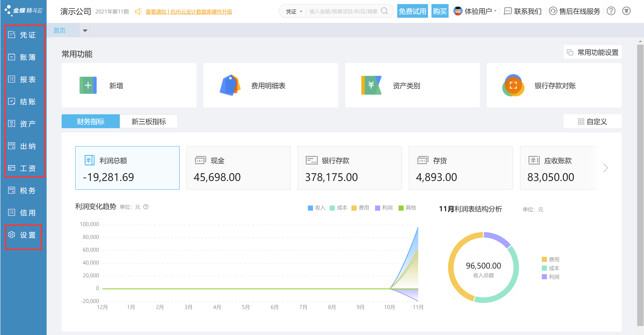Viewport: 644px width, 335px height.
Task: Select the 存货 indicator card
Action: pos(461,168)
